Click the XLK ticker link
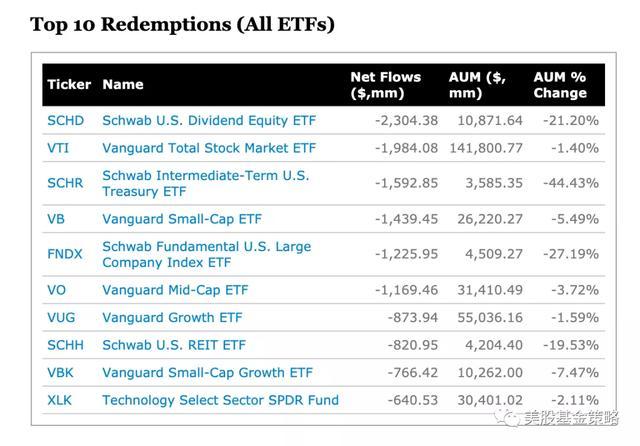 tap(60, 400)
